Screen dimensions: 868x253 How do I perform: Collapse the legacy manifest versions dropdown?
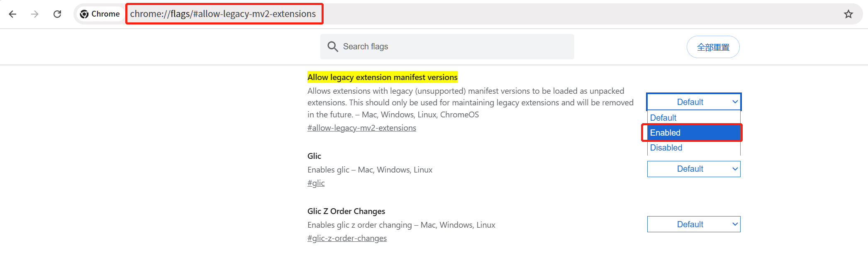(x=694, y=102)
